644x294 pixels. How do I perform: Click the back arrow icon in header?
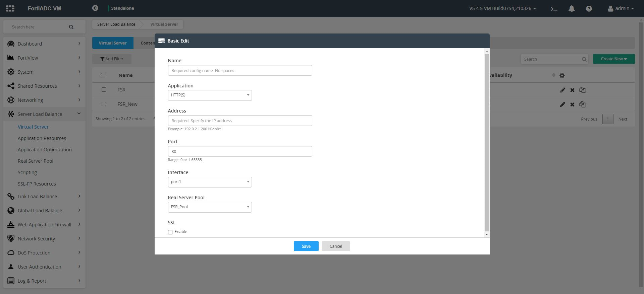tap(95, 8)
